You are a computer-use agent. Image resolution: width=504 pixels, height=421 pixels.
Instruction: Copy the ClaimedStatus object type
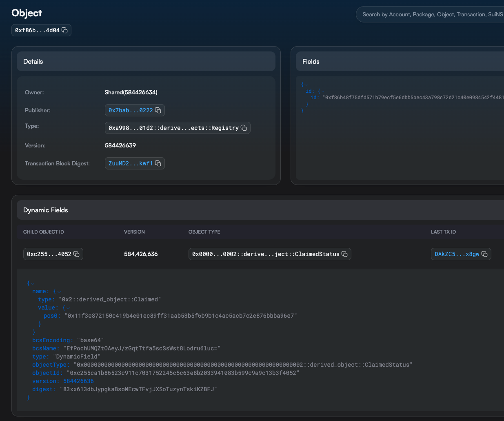click(344, 254)
